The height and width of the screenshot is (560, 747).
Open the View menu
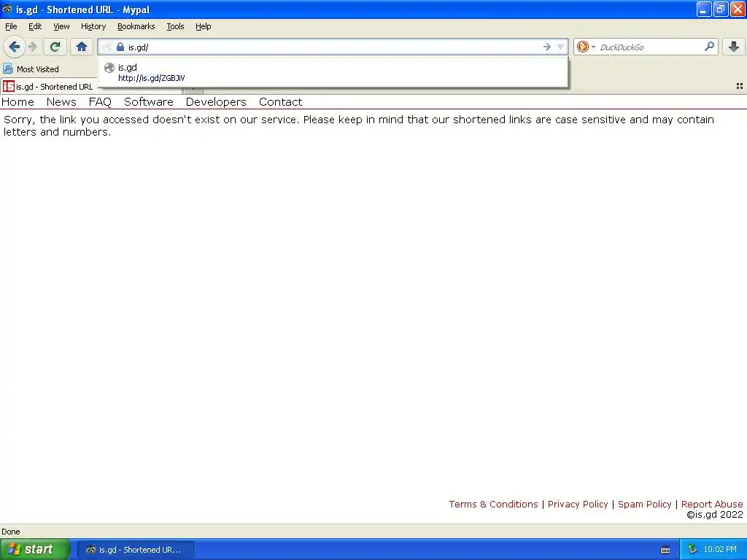click(x=61, y=26)
